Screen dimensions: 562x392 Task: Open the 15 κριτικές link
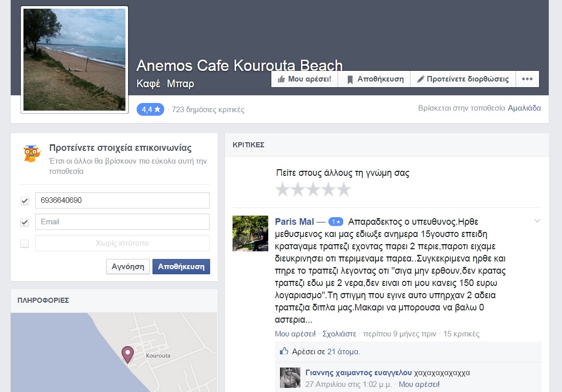click(x=462, y=334)
